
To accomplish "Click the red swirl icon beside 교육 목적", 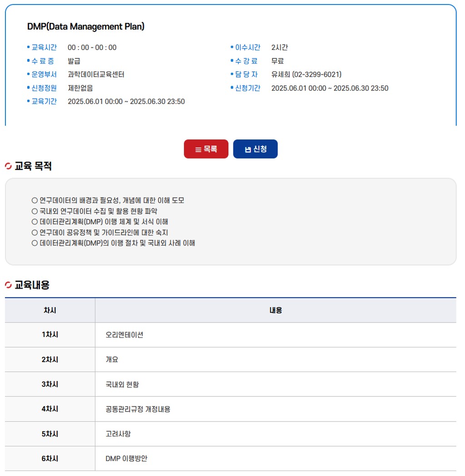I will coord(8,166).
